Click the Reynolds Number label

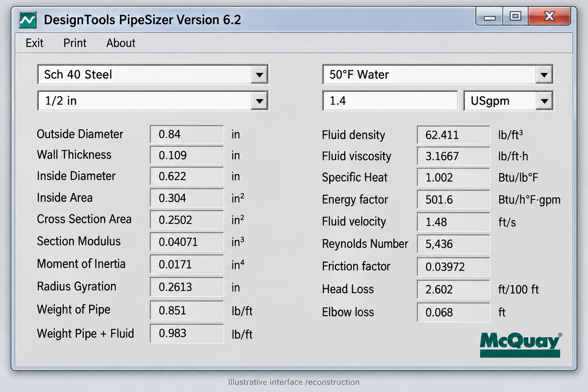(x=365, y=243)
